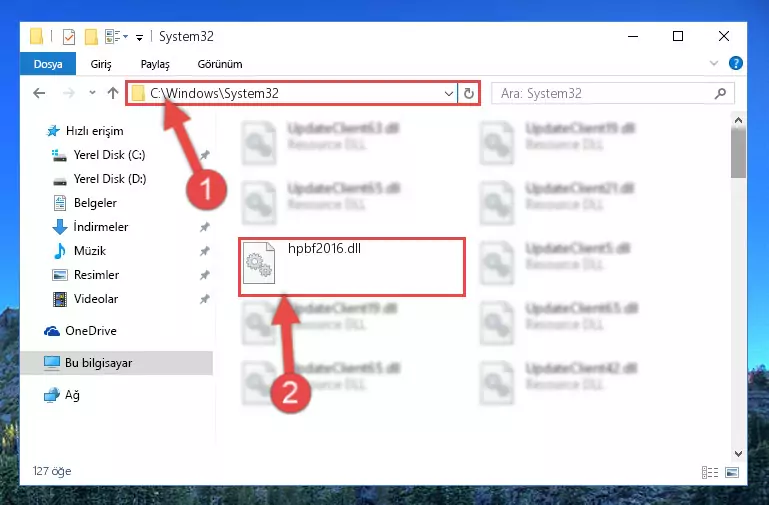Open the Help question mark icon

(735, 63)
